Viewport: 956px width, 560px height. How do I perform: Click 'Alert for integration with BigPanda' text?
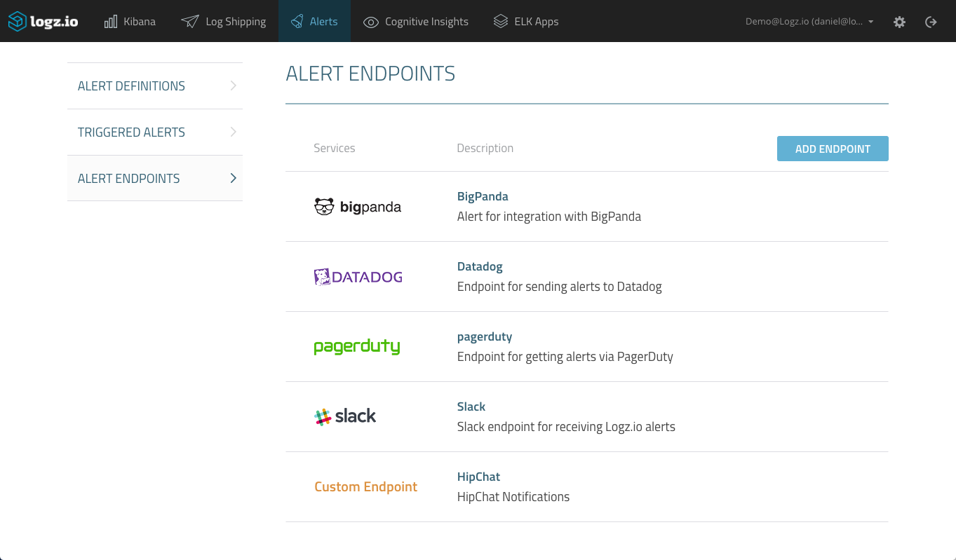(549, 217)
